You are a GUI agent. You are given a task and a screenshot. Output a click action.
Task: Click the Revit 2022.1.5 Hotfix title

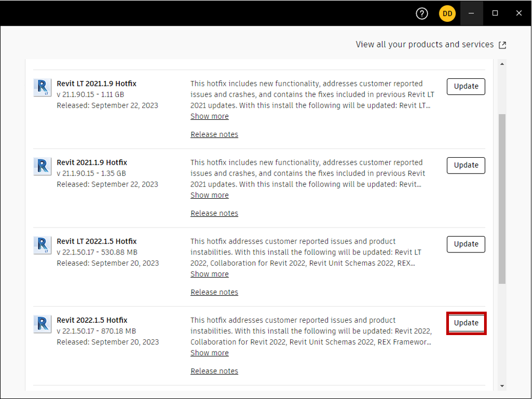click(x=92, y=320)
